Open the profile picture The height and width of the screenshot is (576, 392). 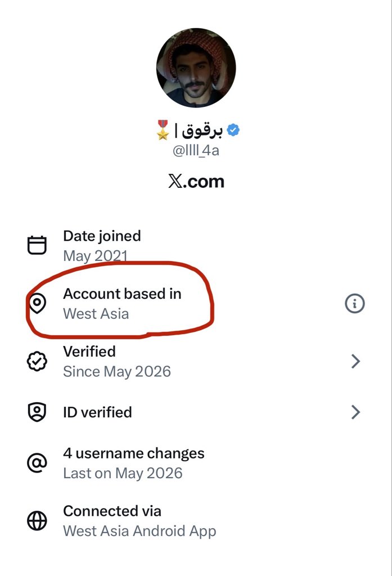pyautogui.click(x=196, y=67)
